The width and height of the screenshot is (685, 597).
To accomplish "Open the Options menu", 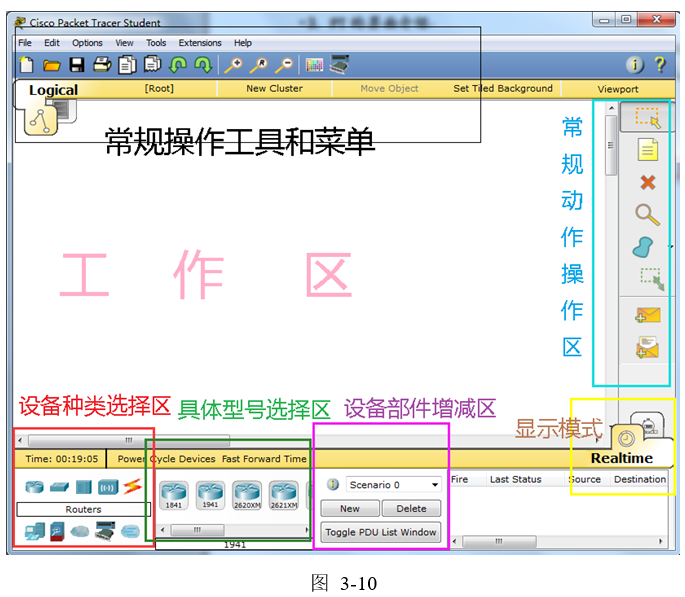I will (x=87, y=43).
